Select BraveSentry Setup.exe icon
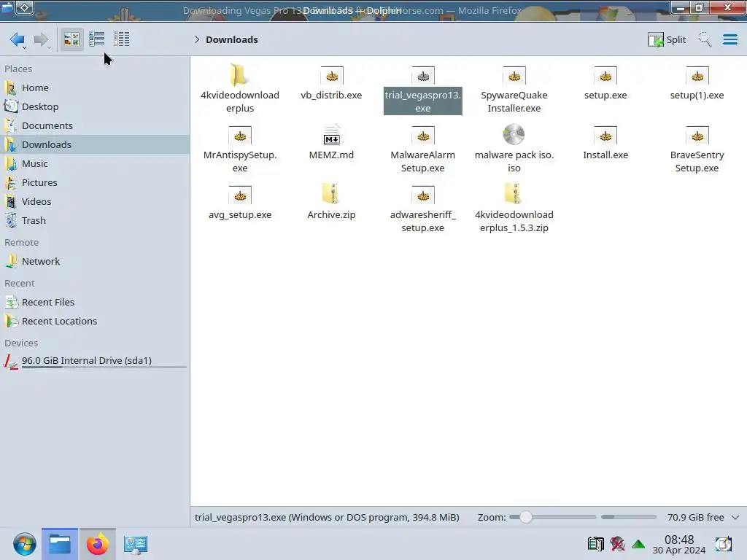The width and height of the screenshot is (747, 560). (x=697, y=135)
